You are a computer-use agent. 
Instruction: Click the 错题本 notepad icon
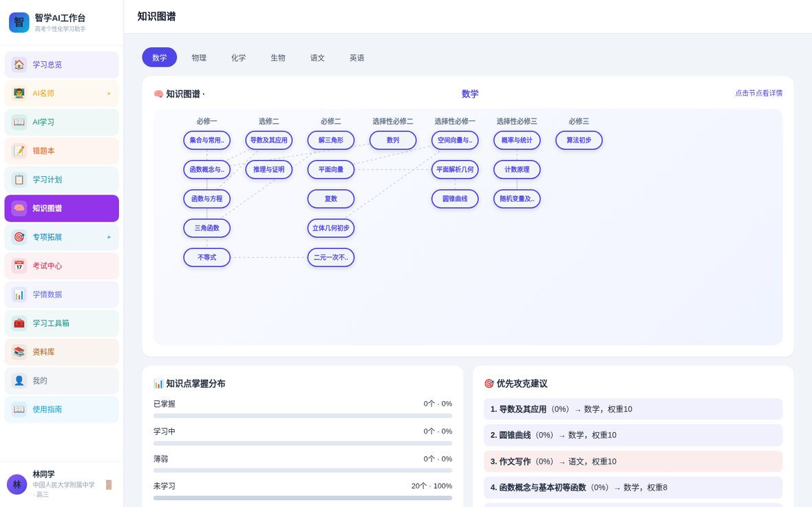pos(19,151)
